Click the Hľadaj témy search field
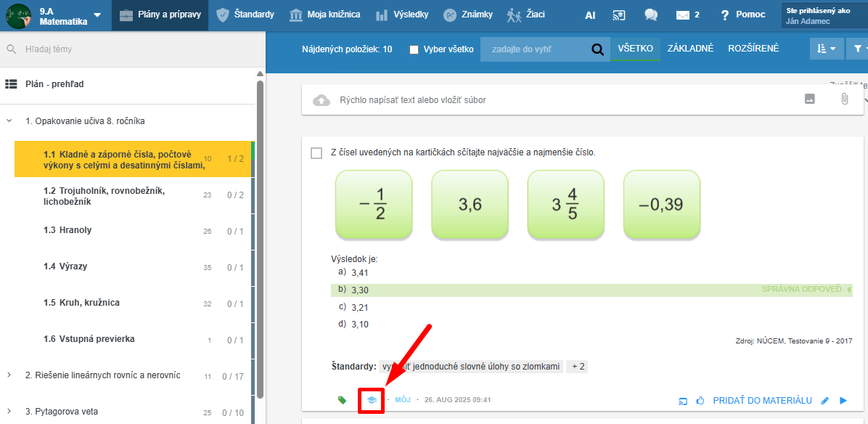This screenshot has height=424, width=868. [x=131, y=49]
